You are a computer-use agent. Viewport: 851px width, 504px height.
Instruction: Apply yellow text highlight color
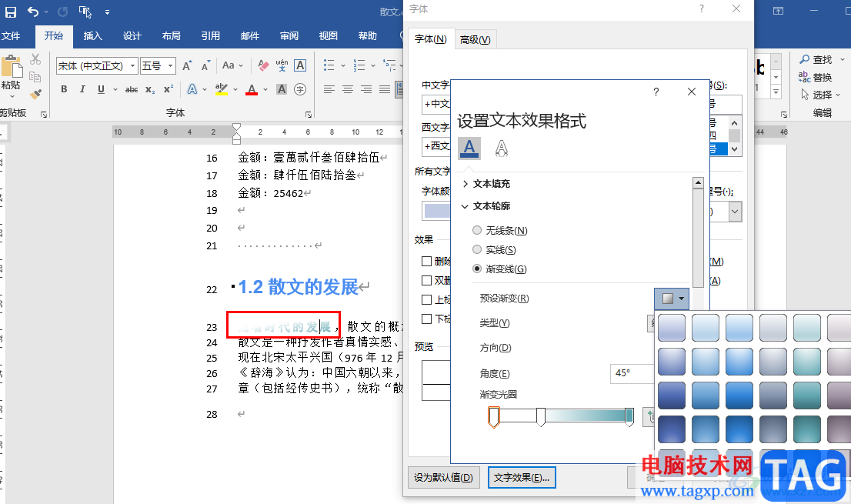(x=222, y=89)
